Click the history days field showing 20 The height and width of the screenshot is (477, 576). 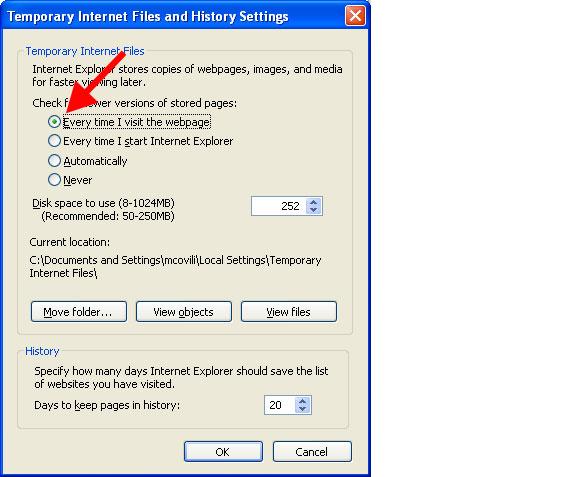pos(280,405)
